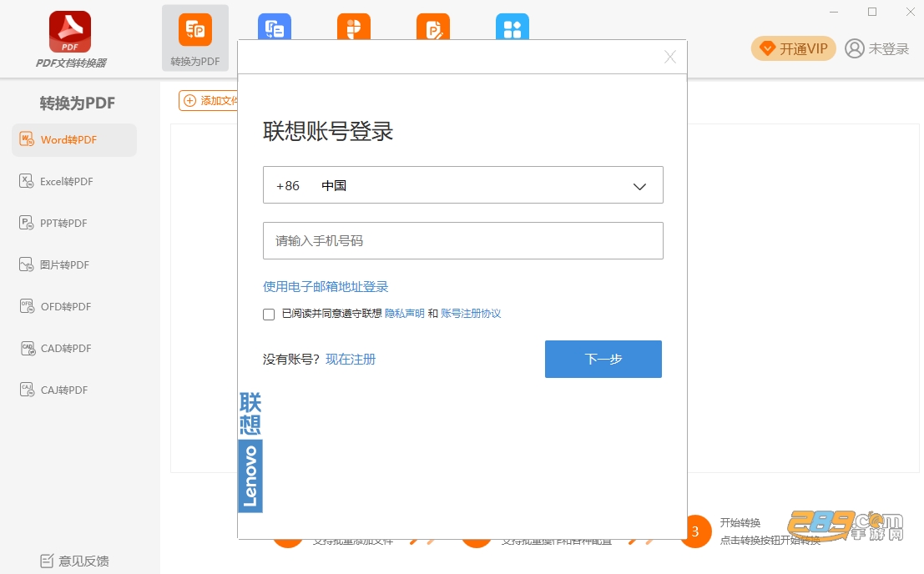Select Excel转PDF in the sidebar
The width and height of the screenshot is (924, 574).
point(74,181)
